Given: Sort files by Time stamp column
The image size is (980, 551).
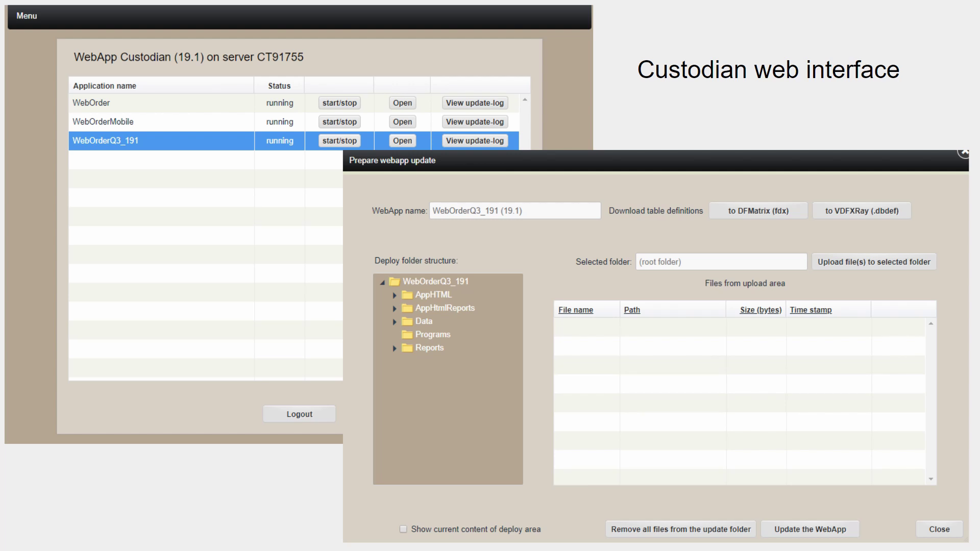Looking at the screenshot, I should 811,310.
